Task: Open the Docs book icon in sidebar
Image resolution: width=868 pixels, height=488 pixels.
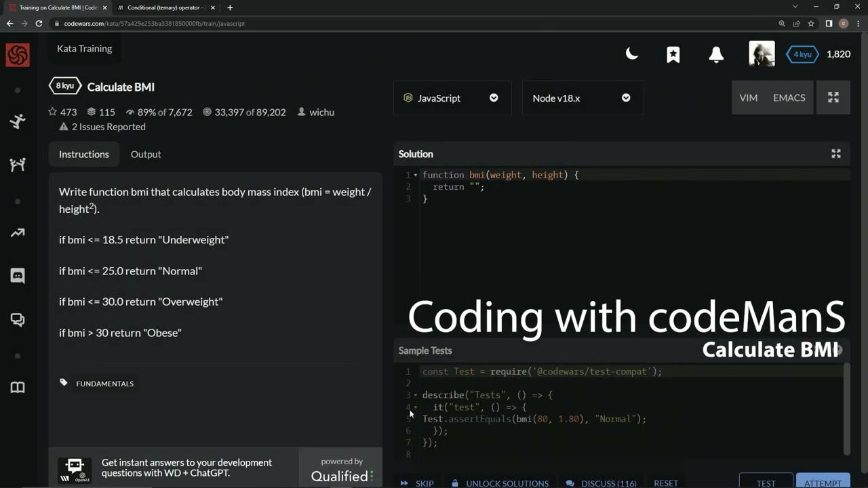Action: 18,388
